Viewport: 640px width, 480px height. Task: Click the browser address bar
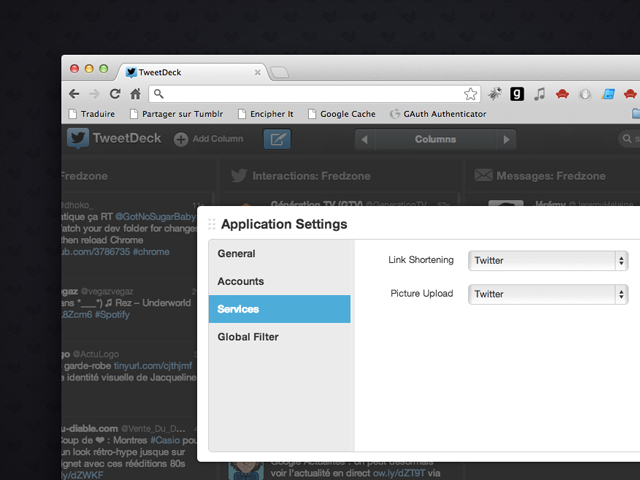[x=314, y=94]
